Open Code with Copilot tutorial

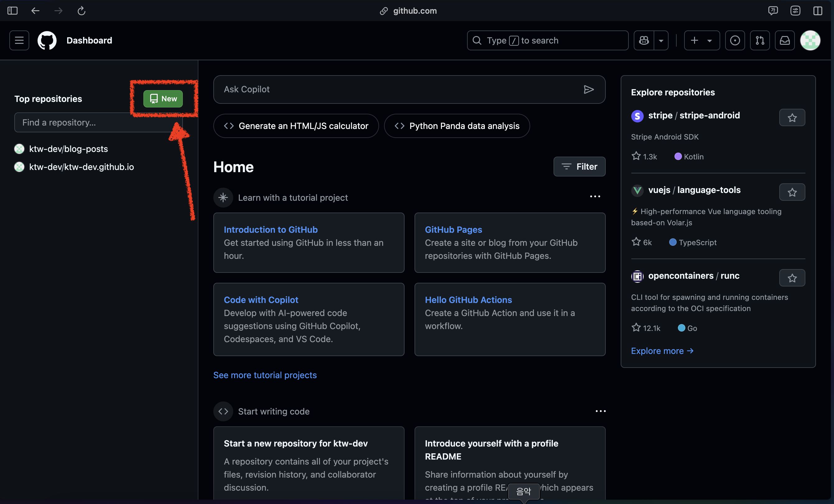pos(261,300)
